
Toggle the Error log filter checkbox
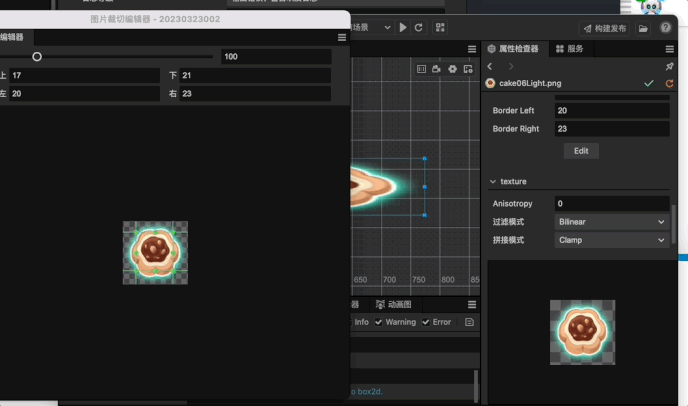[426, 322]
